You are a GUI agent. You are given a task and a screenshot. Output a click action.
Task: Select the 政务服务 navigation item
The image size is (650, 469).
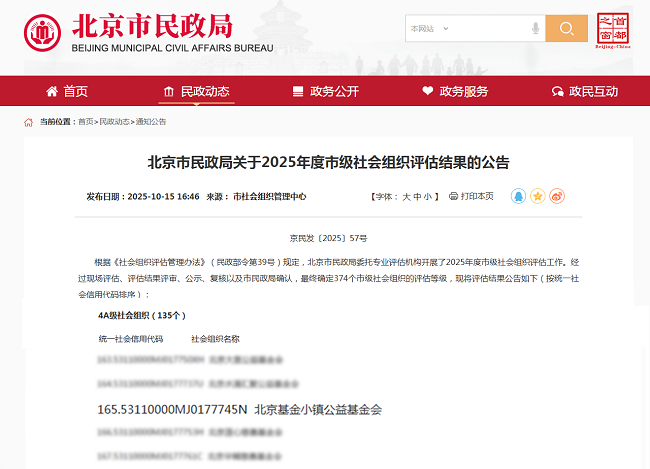click(x=454, y=91)
